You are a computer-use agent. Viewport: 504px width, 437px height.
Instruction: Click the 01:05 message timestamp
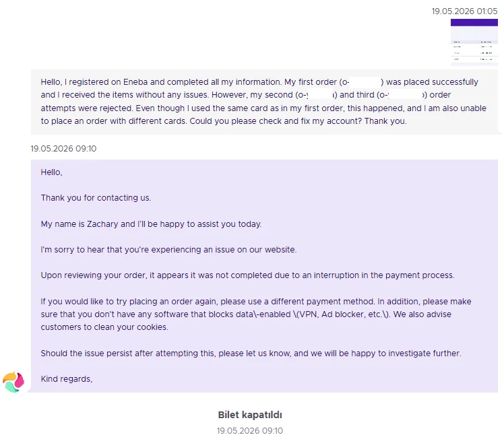pyautogui.click(x=464, y=11)
